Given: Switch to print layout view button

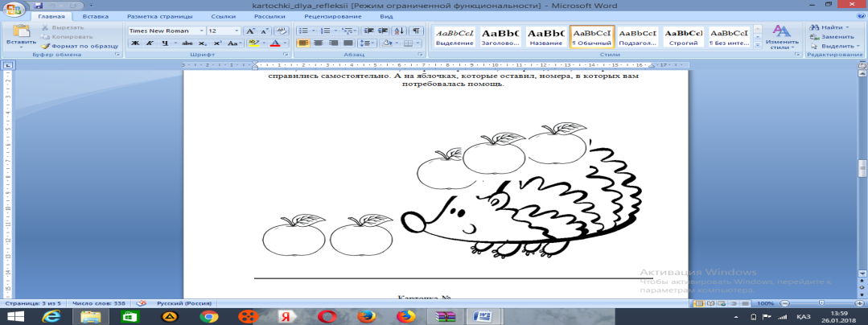Looking at the screenshot, I should [x=700, y=303].
